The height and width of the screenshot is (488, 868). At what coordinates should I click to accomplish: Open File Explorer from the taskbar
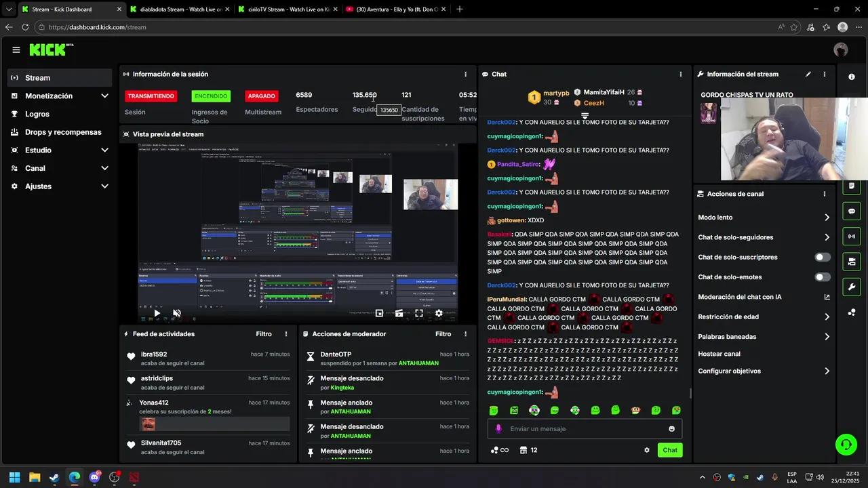[x=35, y=477]
